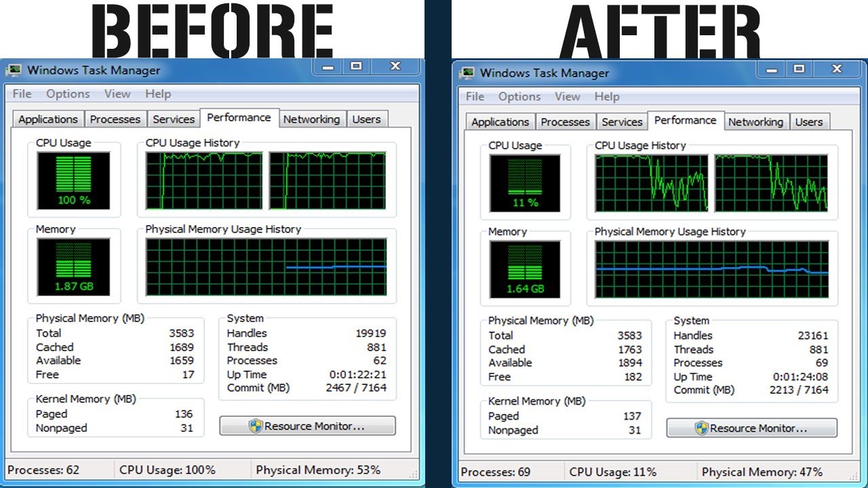868x488 pixels.
Task: Open the Options menu in the AFTER window
Action: [x=519, y=97]
